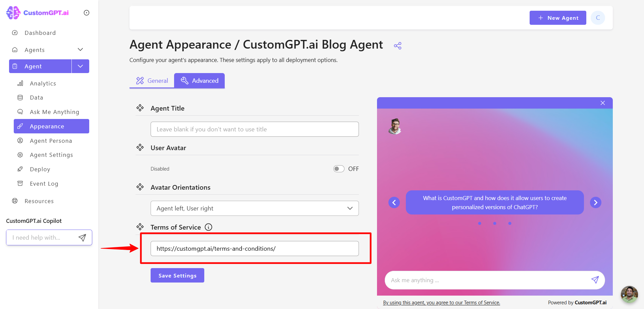This screenshot has width=644, height=309.
Task: Click the Deploy rocket icon
Action: tap(20, 169)
